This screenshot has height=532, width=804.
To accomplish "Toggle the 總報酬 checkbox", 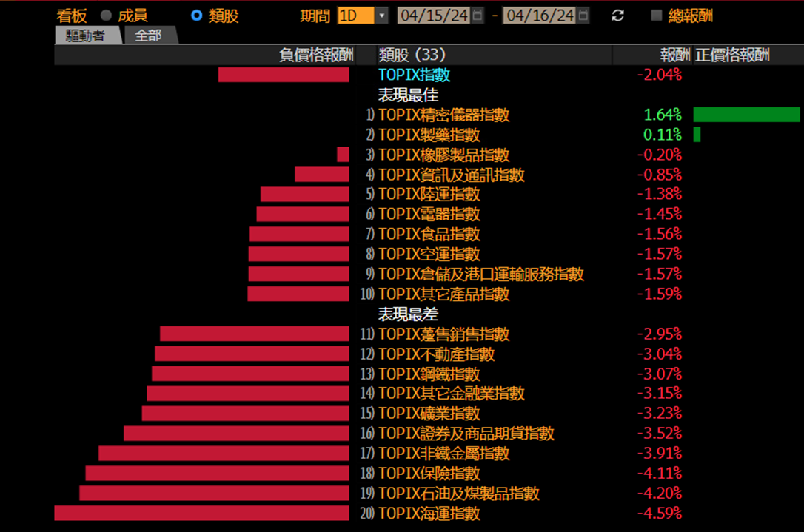I will pos(657,16).
